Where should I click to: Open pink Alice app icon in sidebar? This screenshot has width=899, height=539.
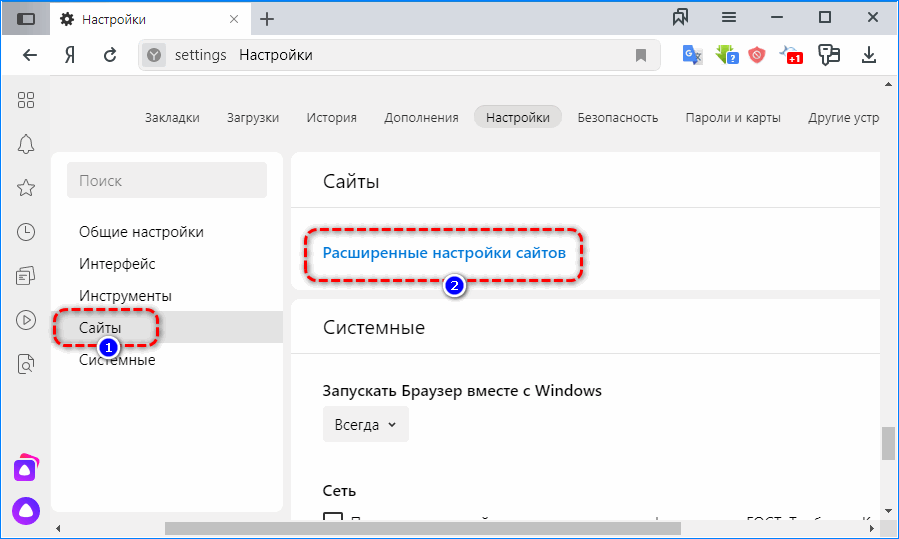(x=26, y=468)
